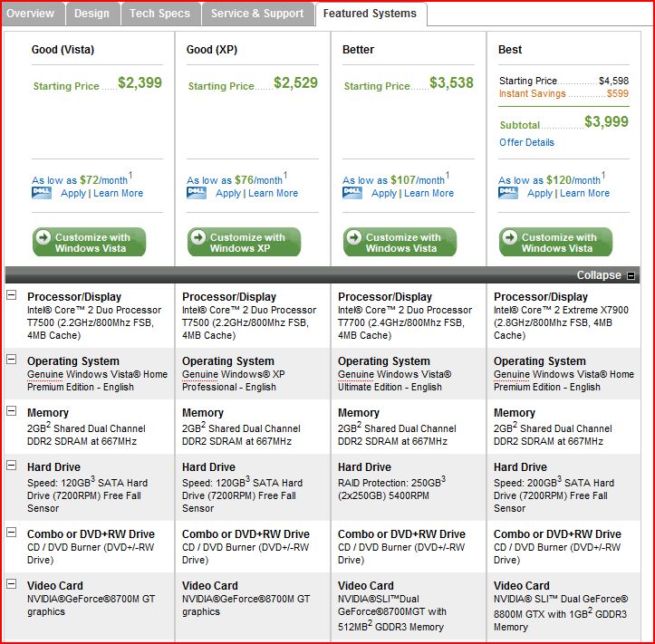Collapse the Processor/Display row
655x644 pixels.
point(12,295)
